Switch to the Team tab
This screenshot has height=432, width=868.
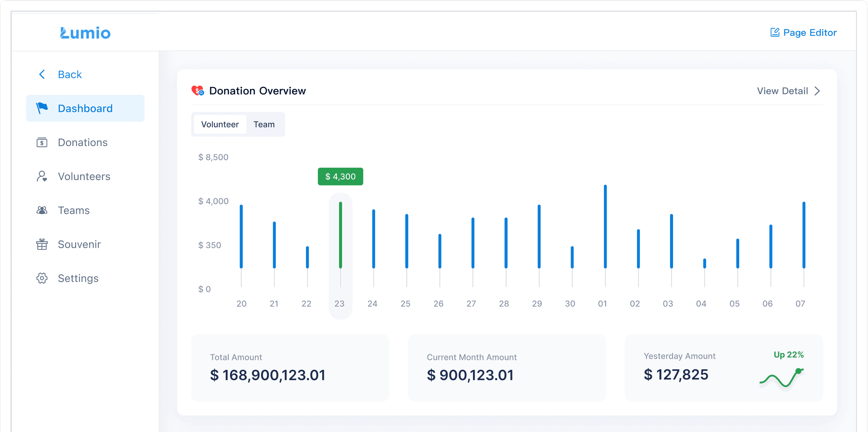point(264,125)
